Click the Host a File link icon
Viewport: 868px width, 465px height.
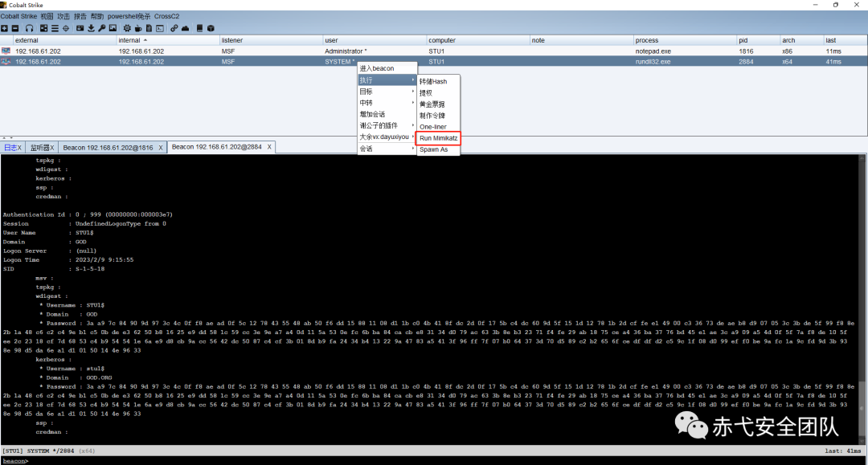(x=174, y=28)
